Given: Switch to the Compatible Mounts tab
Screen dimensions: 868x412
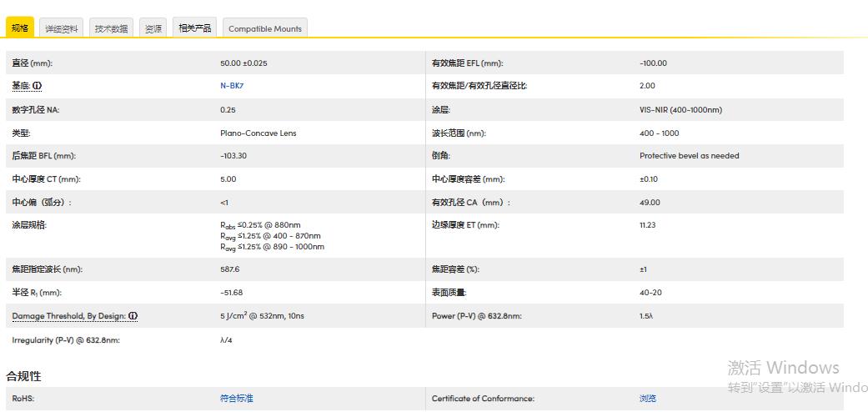Looking at the screenshot, I should click(x=265, y=28).
